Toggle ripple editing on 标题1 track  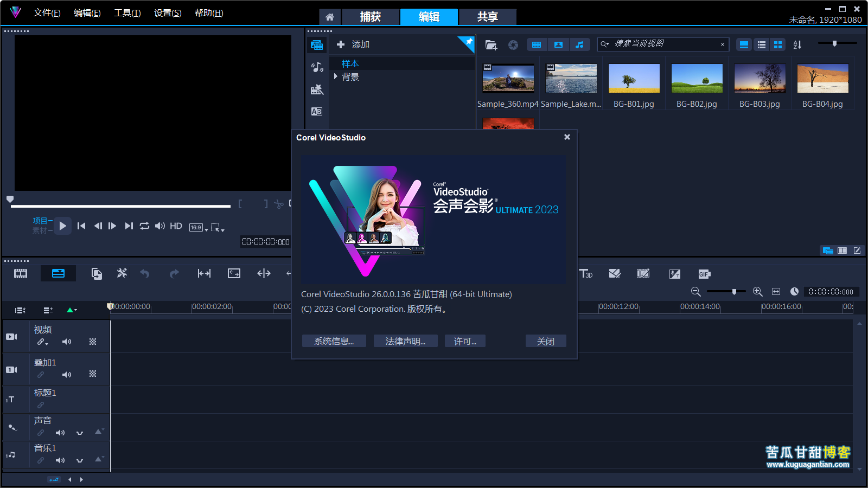coord(41,405)
